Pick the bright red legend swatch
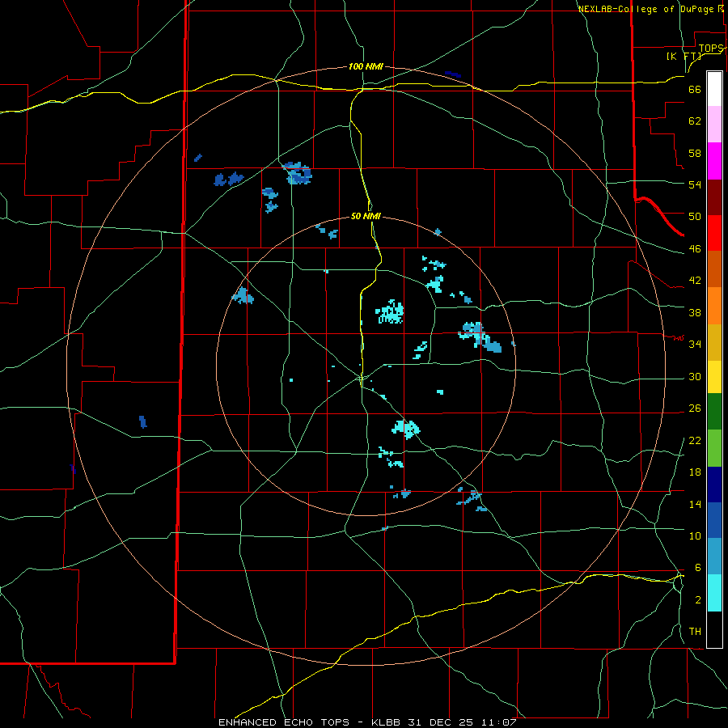The height and width of the screenshot is (728, 728). click(714, 233)
